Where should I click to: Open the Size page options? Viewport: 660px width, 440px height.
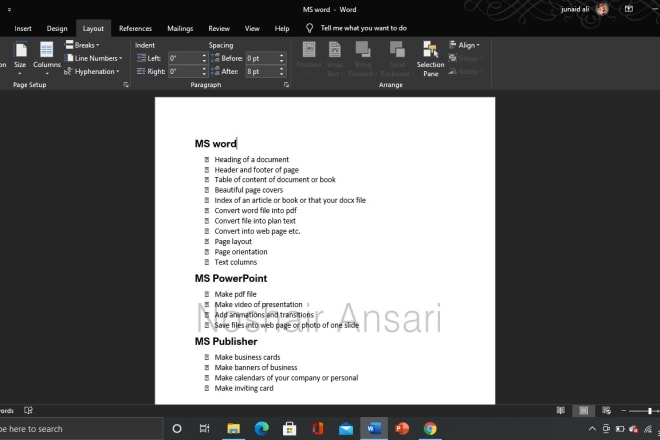[x=20, y=57]
